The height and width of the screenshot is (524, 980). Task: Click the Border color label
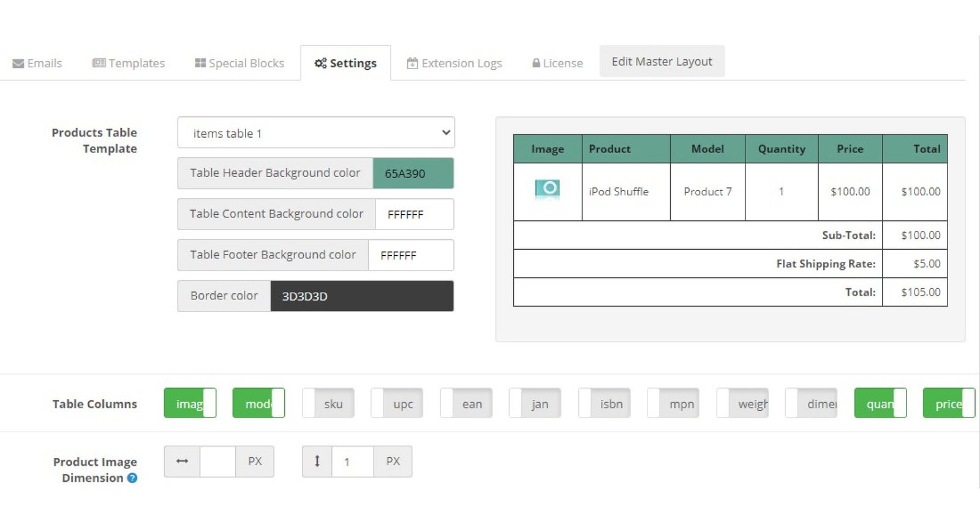[224, 296]
